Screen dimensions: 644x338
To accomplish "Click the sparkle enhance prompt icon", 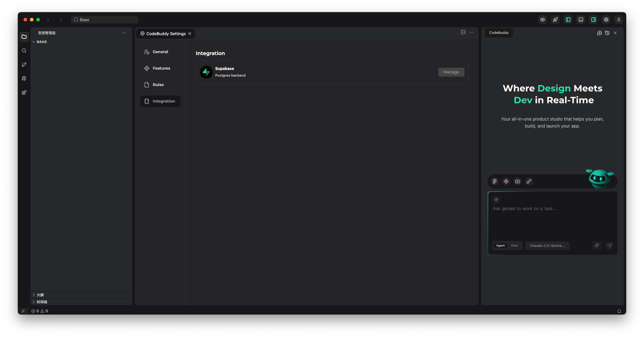I will pos(597,246).
